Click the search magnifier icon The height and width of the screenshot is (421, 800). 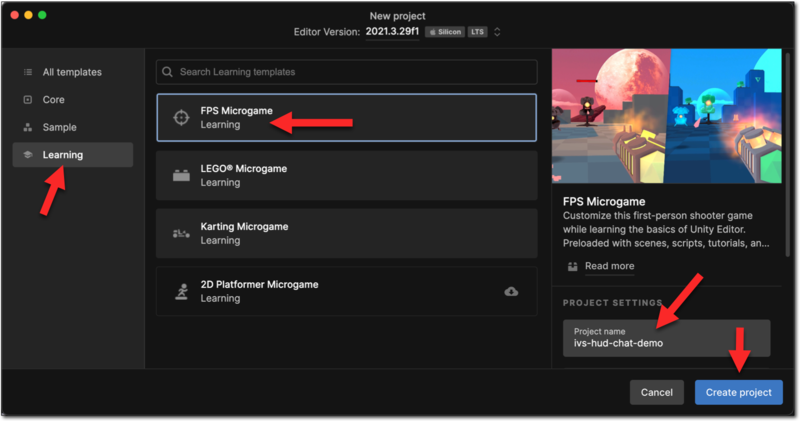(x=169, y=72)
